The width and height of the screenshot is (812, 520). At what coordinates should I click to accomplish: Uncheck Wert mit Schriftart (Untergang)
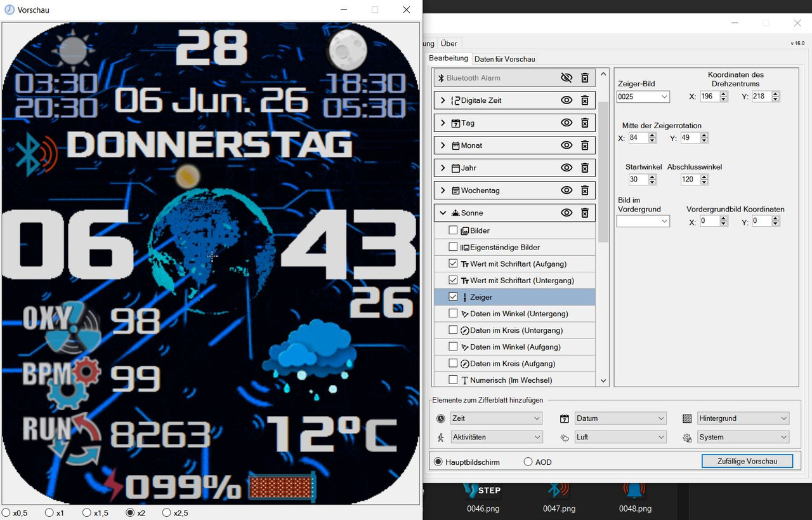coord(453,280)
